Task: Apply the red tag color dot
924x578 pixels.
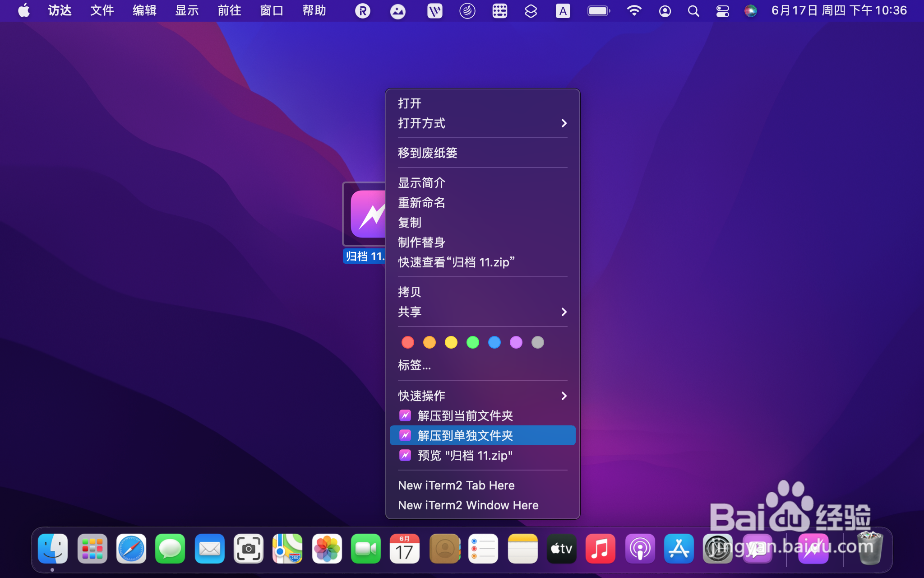Action: tap(408, 343)
